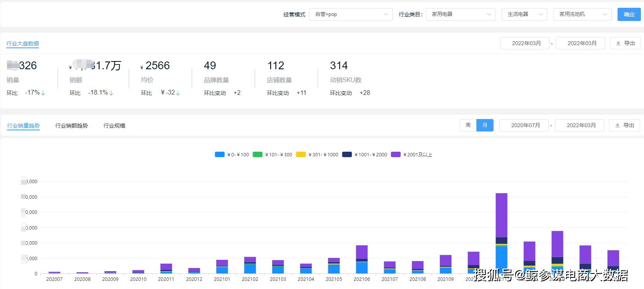The height and width of the screenshot is (289, 644).
Task: Toggle the ¥0-¥100 blue legend swatch
Action: point(220,154)
